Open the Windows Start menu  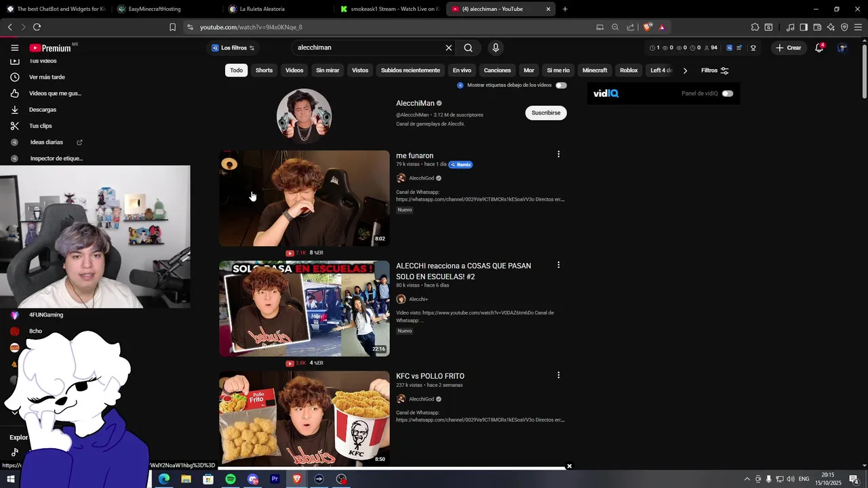click(x=11, y=479)
